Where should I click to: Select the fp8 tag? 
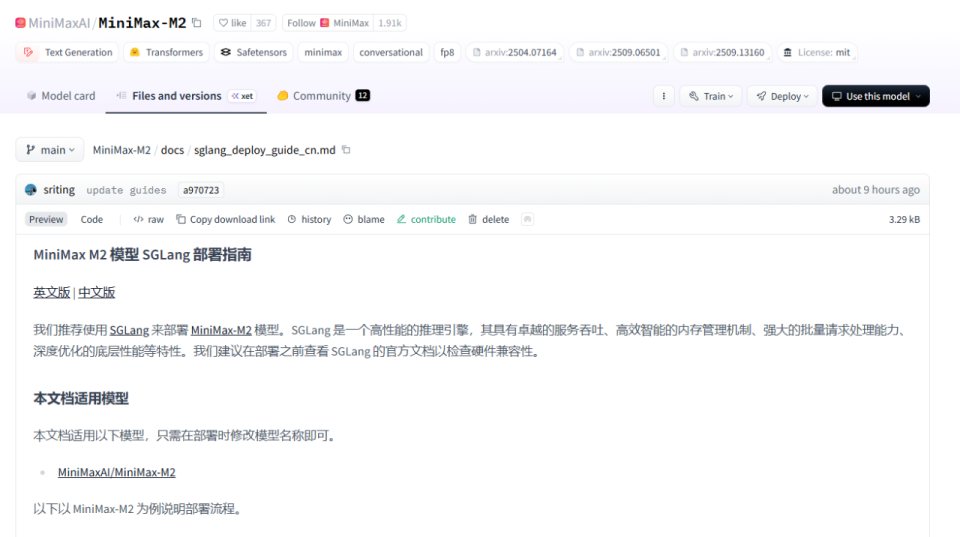click(447, 52)
